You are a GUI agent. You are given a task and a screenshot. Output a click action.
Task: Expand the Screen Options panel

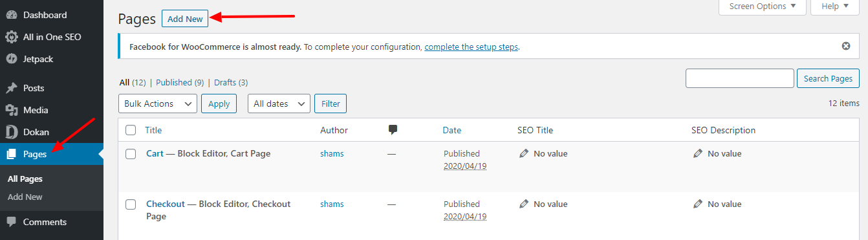point(763,6)
